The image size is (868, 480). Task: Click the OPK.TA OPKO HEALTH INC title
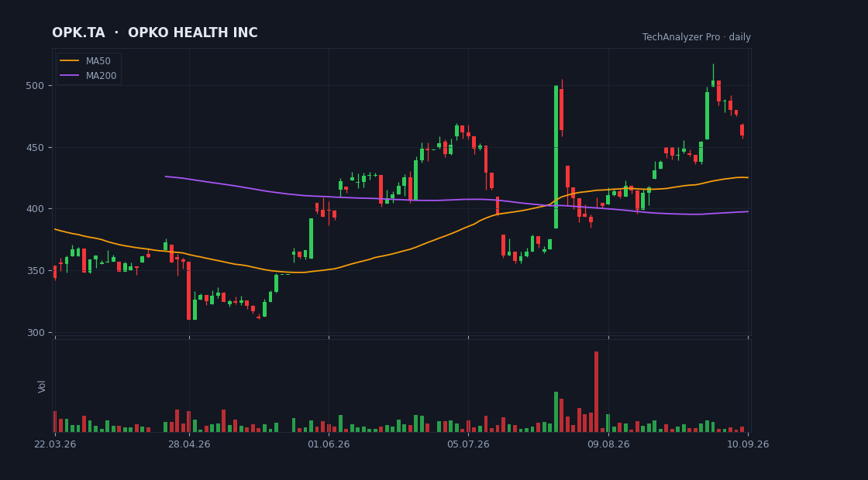point(155,33)
